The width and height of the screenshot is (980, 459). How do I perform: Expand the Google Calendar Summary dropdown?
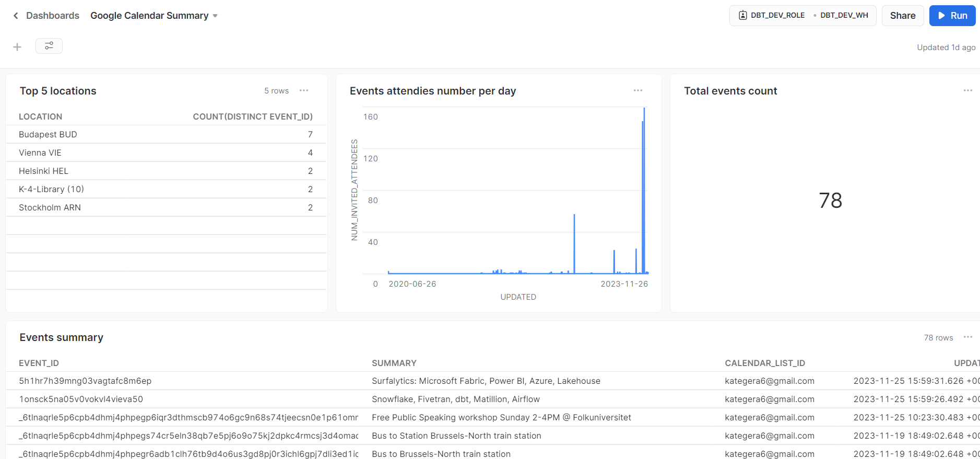click(215, 16)
